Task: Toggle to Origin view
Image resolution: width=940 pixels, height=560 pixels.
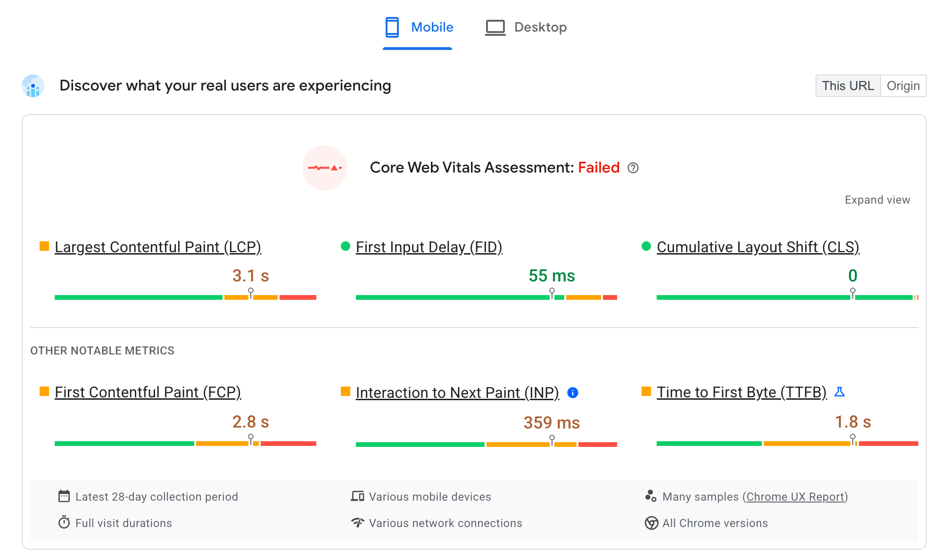Action: [x=904, y=85]
